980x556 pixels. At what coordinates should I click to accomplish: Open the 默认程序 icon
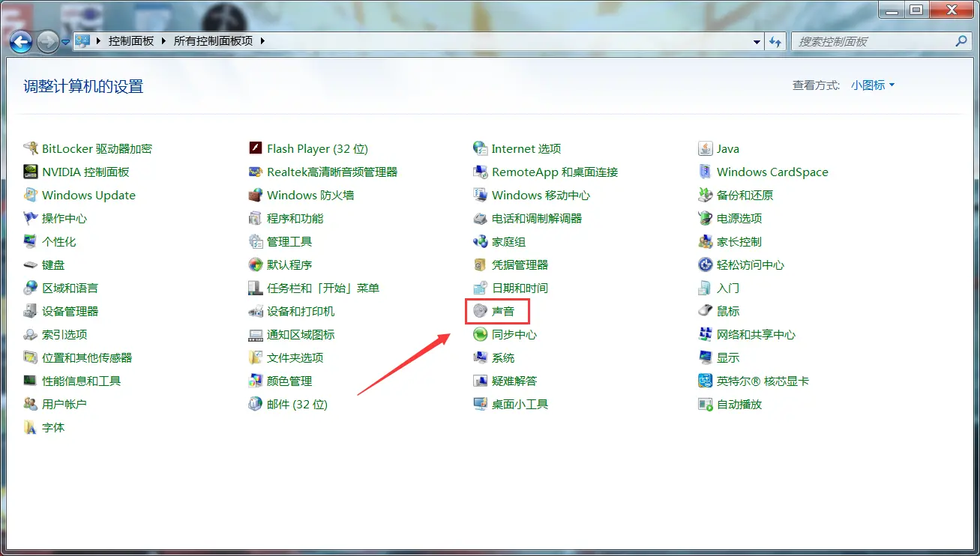coord(255,265)
